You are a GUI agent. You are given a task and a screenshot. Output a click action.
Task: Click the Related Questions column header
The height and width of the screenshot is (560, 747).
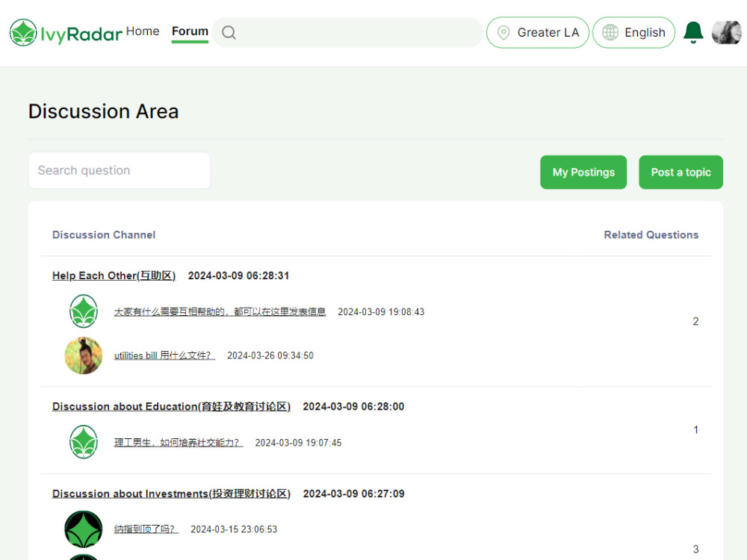tap(651, 234)
